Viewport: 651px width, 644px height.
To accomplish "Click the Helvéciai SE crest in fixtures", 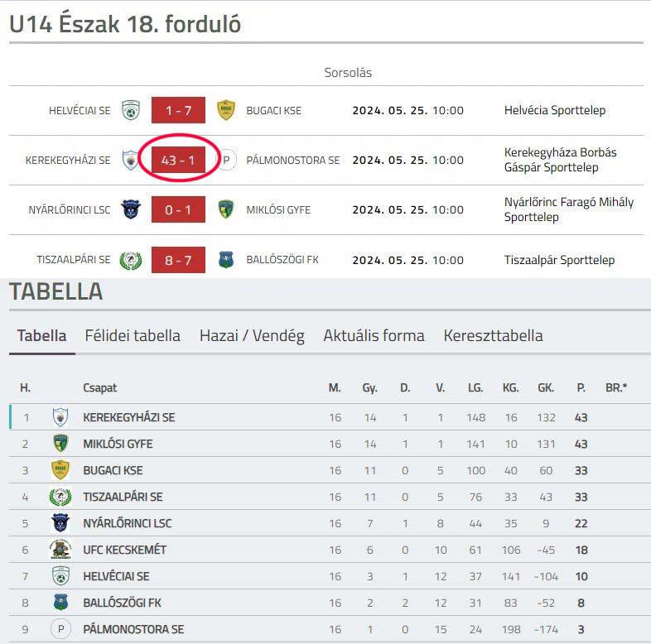I will 131,110.
